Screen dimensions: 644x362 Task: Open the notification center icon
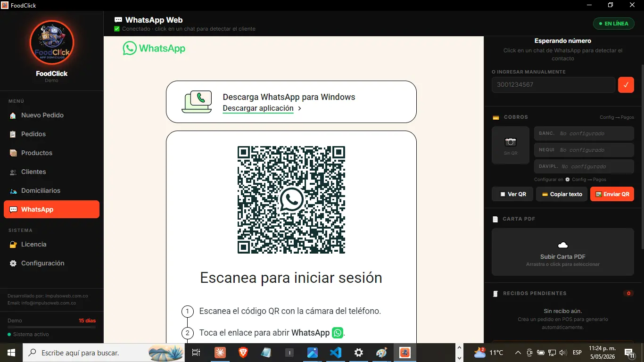629,353
